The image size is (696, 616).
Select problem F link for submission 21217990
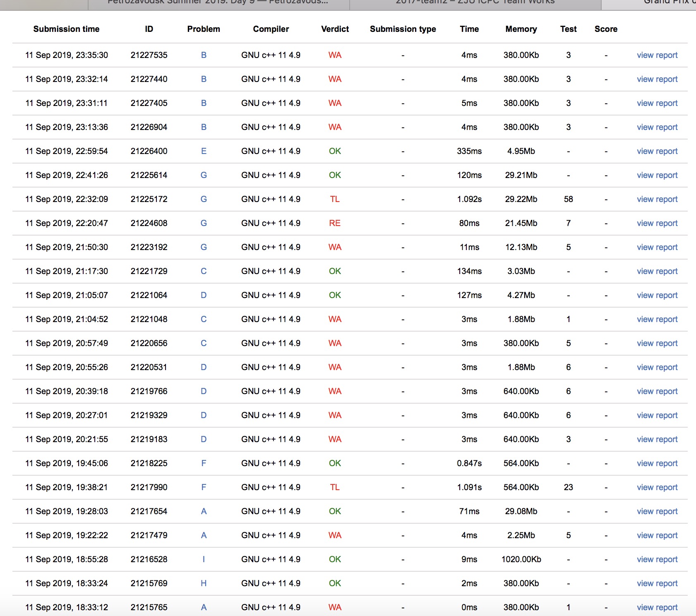pyautogui.click(x=204, y=487)
